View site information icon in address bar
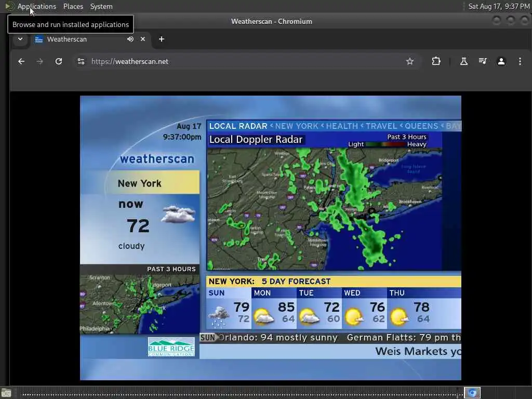The image size is (532, 399). (81, 61)
